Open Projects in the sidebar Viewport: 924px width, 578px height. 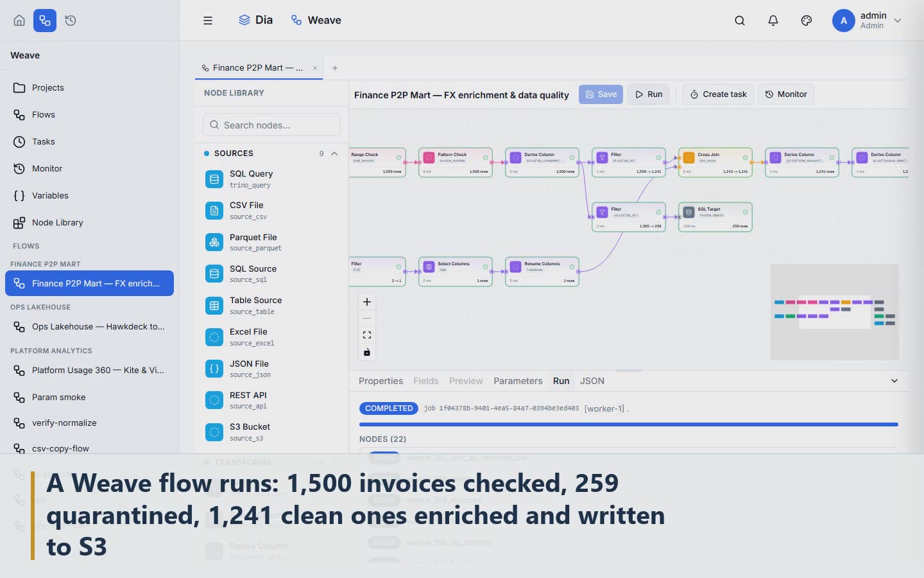tap(89, 87)
